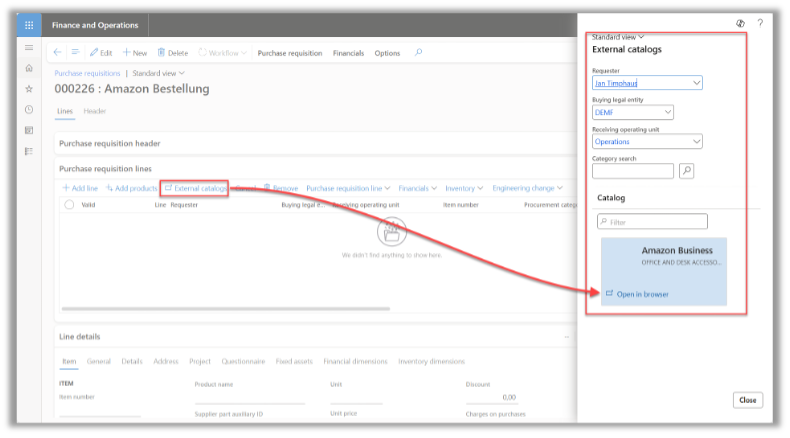This screenshot has width=790, height=438.
Task: Select the Item tab in Line details
Action: (69, 361)
